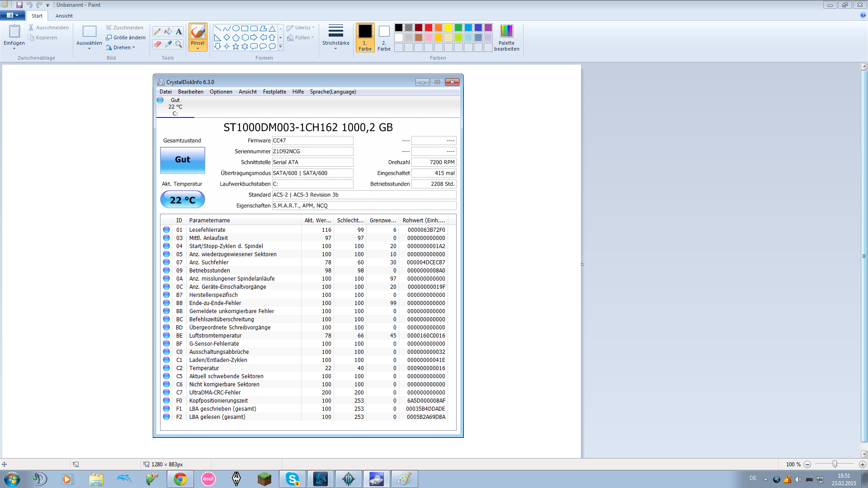Switch to the Ansicht ribbon tab

[64, 16]
